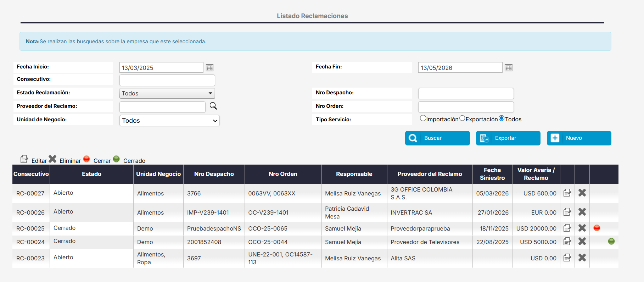Open the Fecha Inicio calendar picker
The width and height of the screenshot is (644, 282).
click(209, 68)
